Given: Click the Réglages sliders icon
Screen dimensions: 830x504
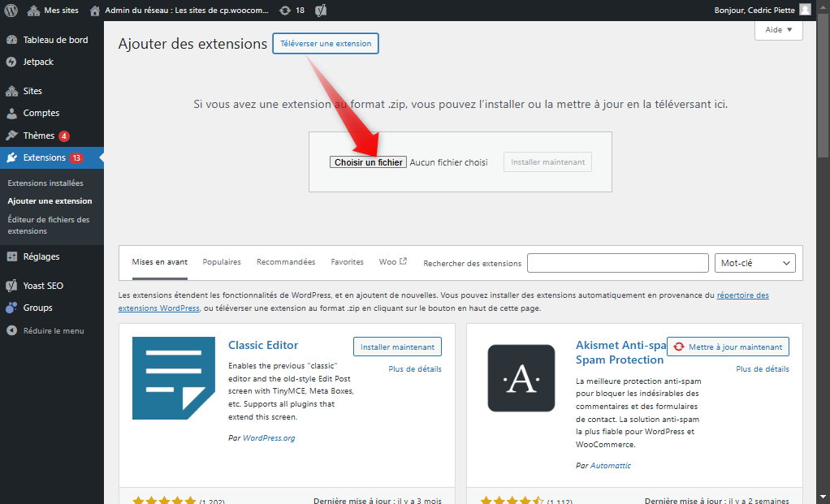Looking at the screenshot, I should 11,256.
